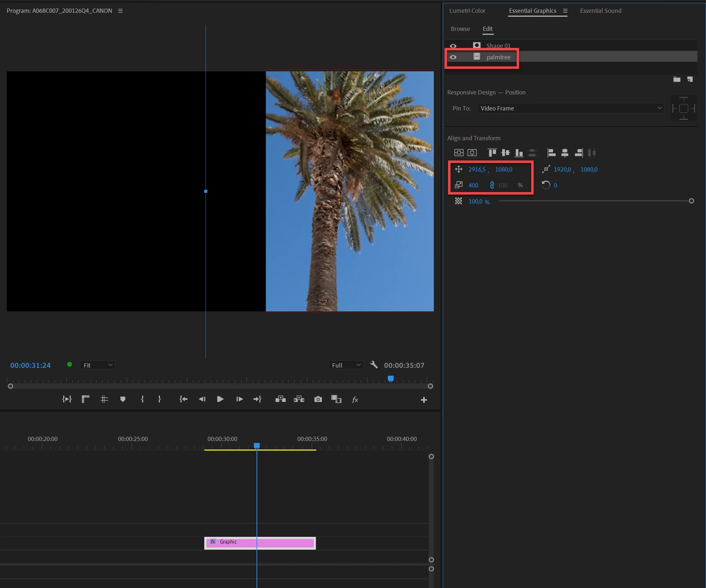This screenshot has height=588, width=706.
Task: Click the Lift button icon
Action: pos(280,399)
